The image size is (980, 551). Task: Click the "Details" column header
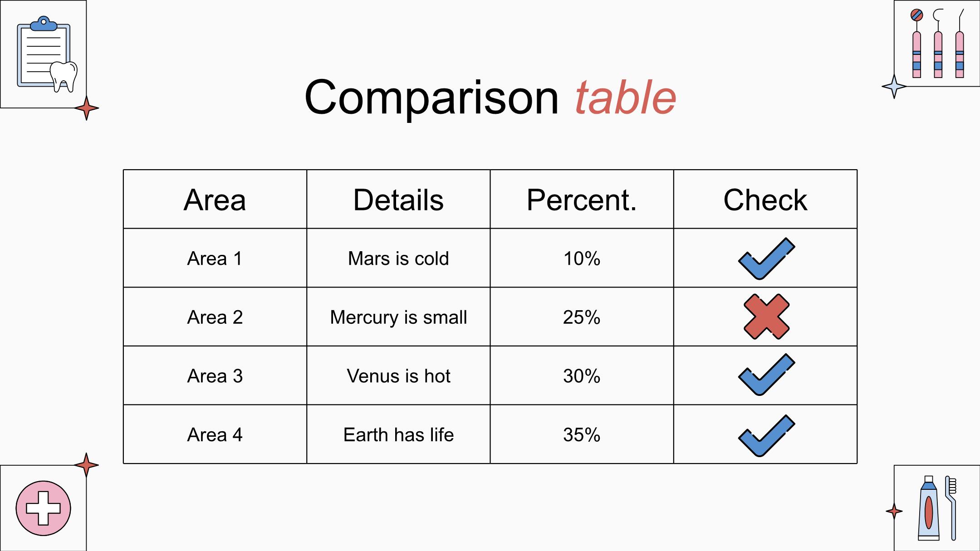click(398, 200)
